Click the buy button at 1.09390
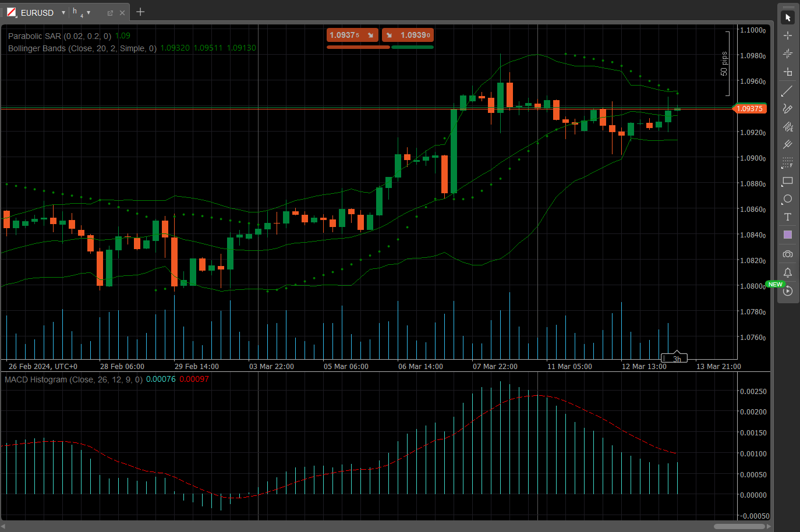 pyautogui.click(x=408, y=36)
